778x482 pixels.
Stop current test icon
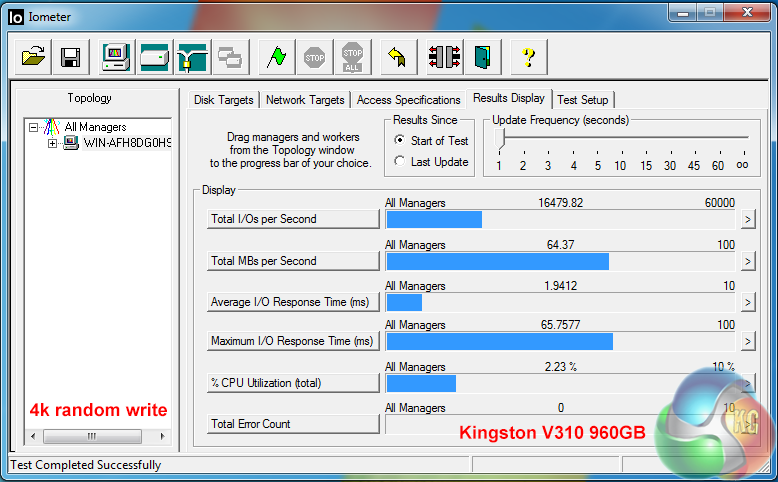pyautogui.click(x=315, y=57)
